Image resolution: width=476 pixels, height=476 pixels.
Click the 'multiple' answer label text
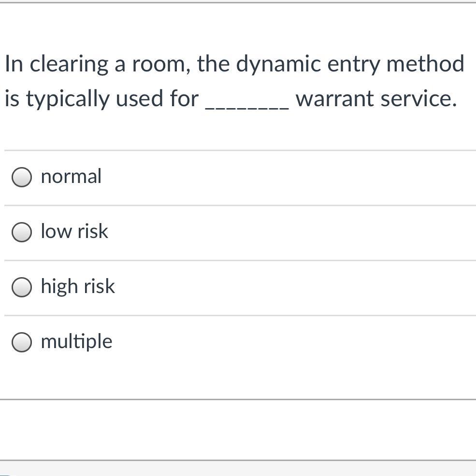[x=76, y=341]
